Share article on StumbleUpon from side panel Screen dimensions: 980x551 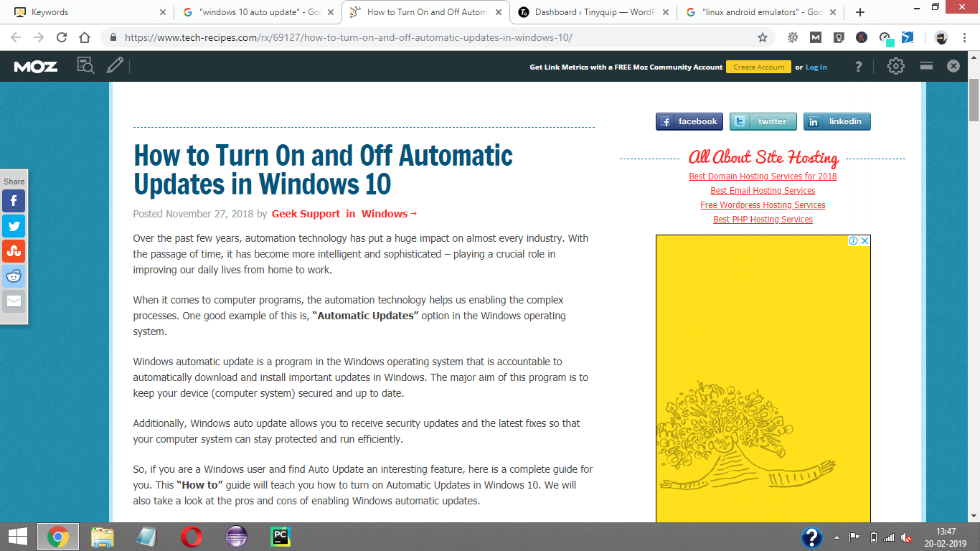point(14,250)
